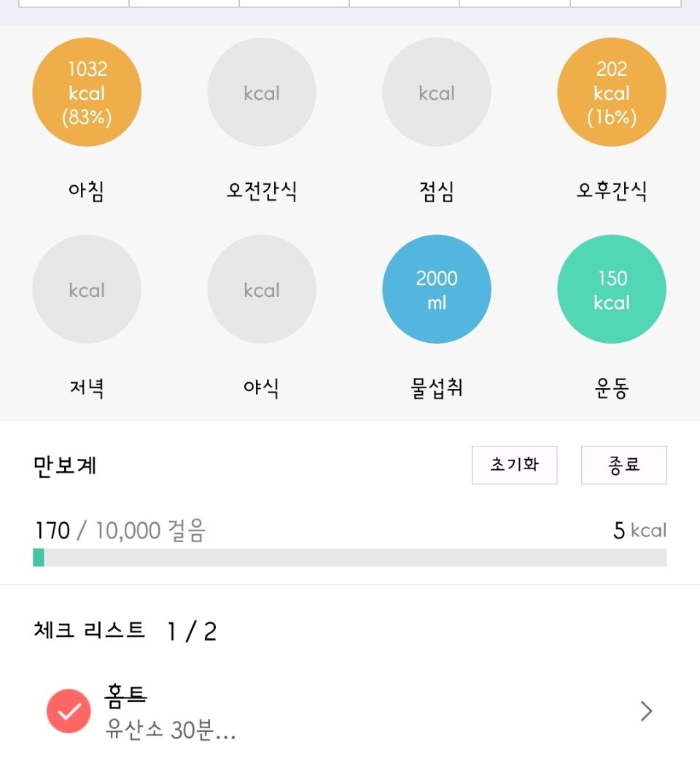Click the pedometer step progress bar

350,557
